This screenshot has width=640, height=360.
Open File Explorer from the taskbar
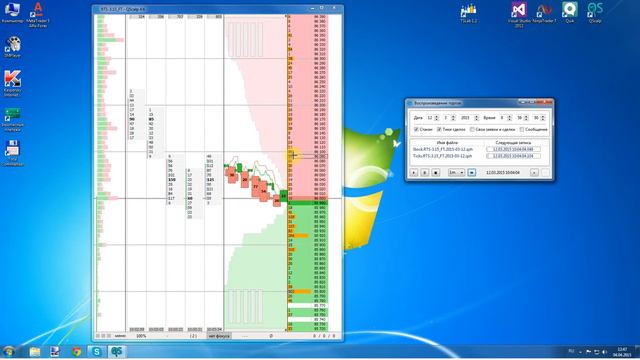tap(35, 351)
